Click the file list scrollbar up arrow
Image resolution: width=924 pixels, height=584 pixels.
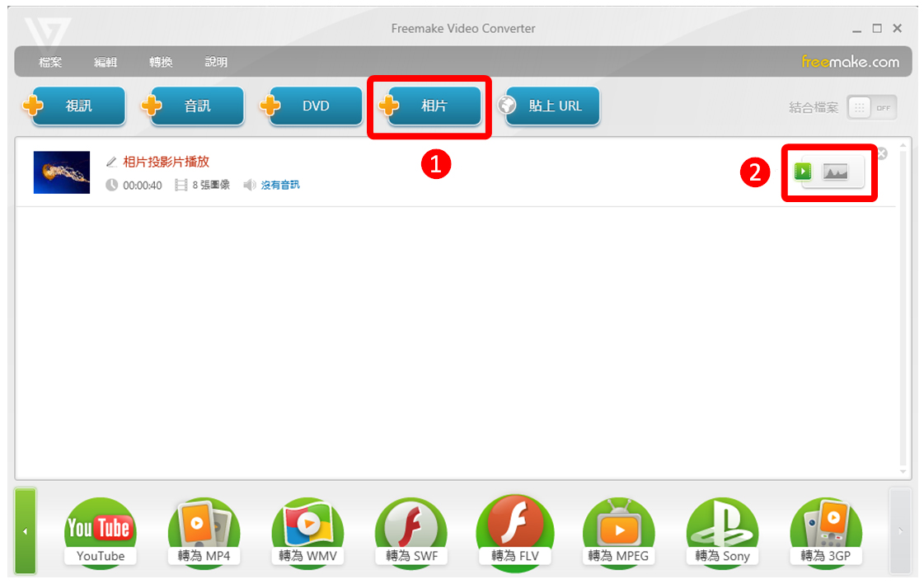(903, 144)
